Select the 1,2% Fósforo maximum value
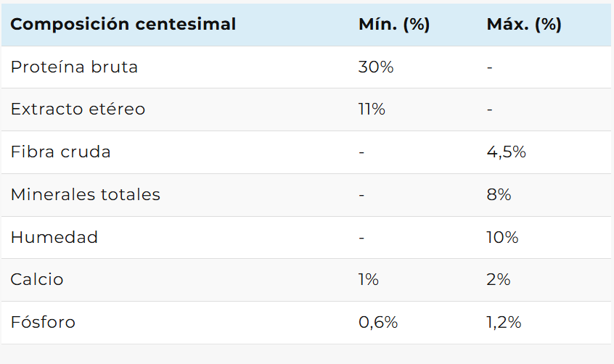The width and height of the screenshot is (614, 364). 504,322
